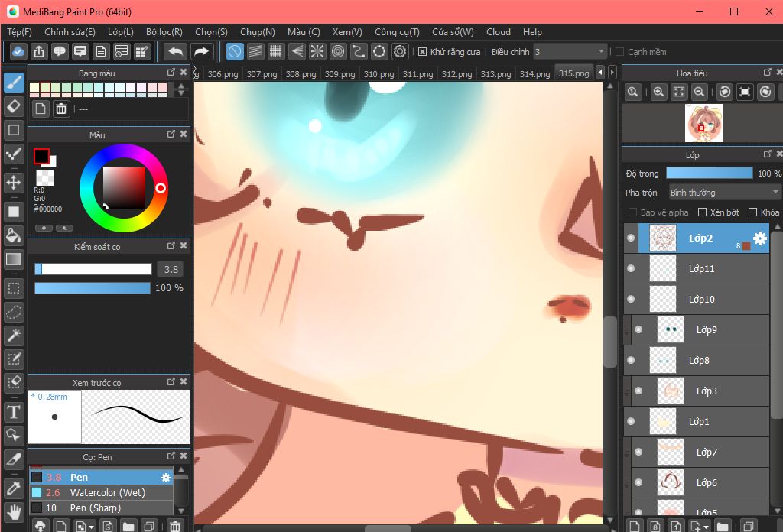Enable radial snap guide
783x532 pixels.
tap(317, 51)
